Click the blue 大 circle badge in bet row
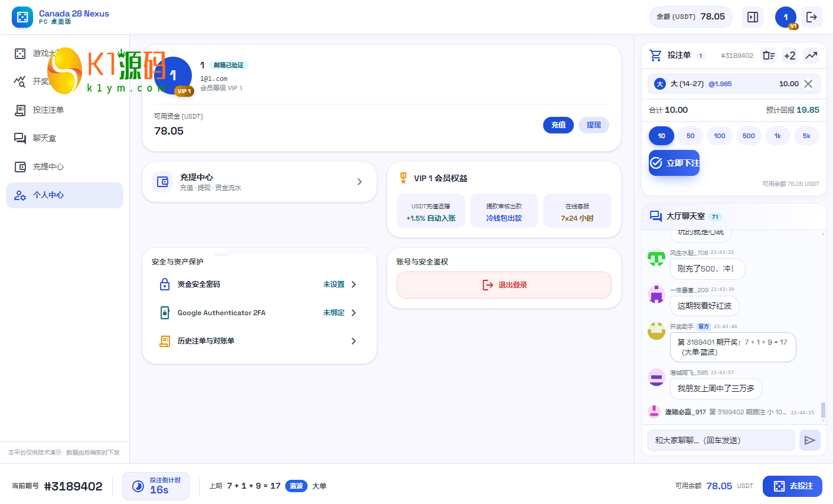833x504 pixels. pyautogui.click(x=660, y=84)
